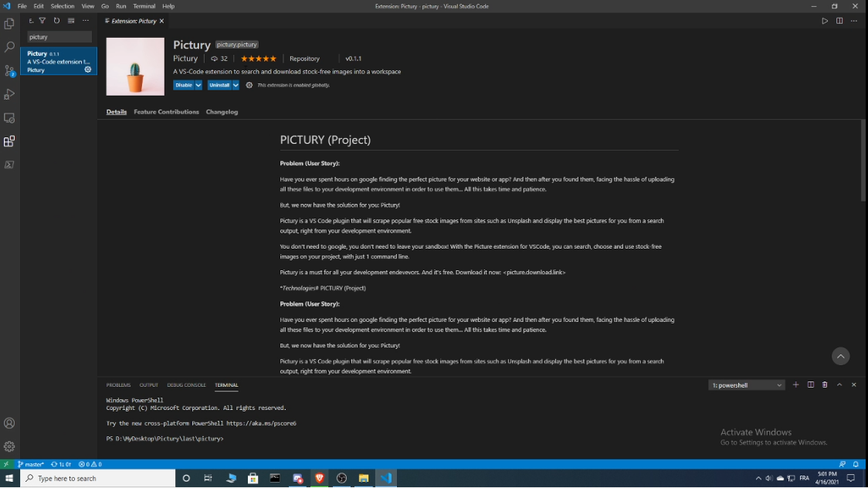The image size is (868, 488).
Task: Open the Accounts icon in activity bar
Action: pyautogui.click(x=9, y=423)
